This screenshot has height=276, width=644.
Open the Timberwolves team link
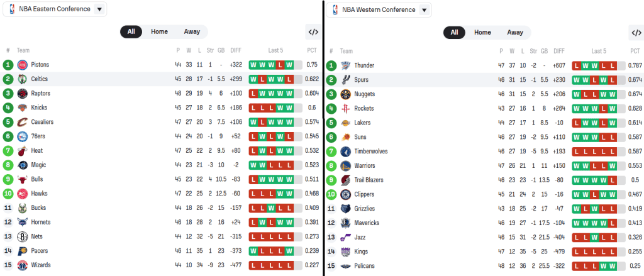point(371,151)
